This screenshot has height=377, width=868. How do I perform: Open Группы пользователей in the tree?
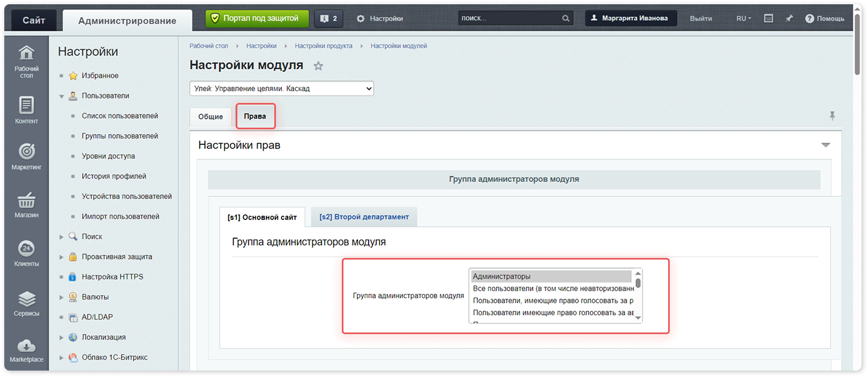[x=120, y=136]
